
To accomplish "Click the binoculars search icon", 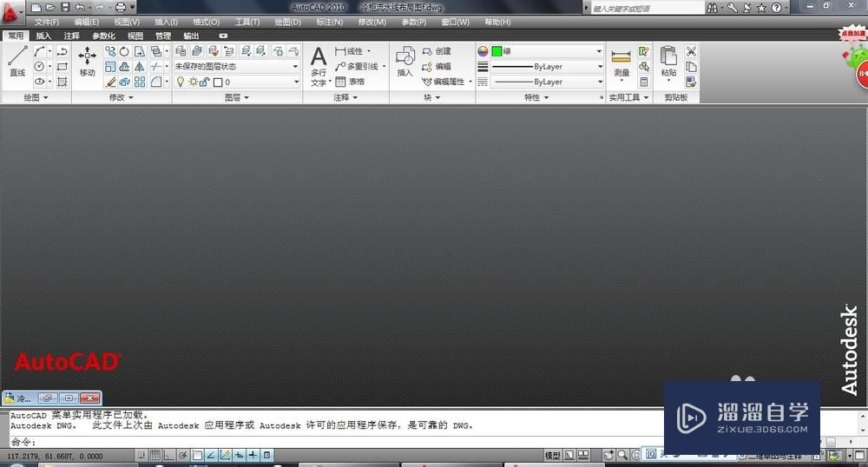I will point(713,8).
